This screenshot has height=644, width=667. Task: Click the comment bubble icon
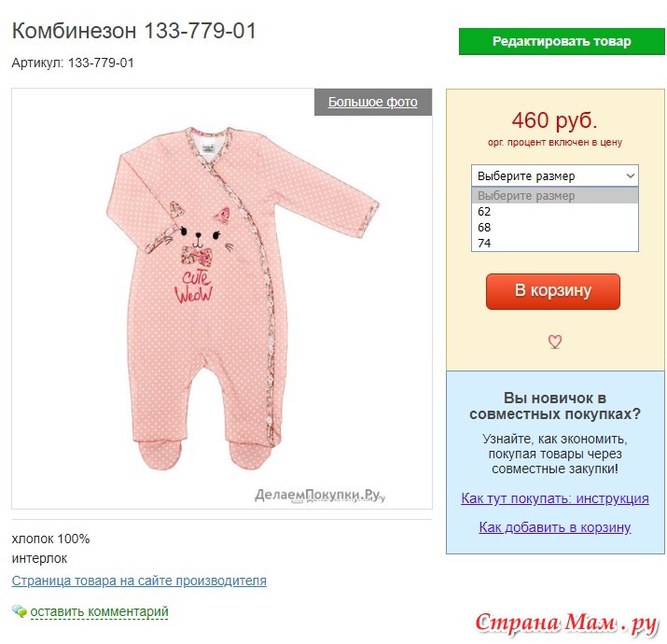pyautogui.click(x=20, y=610)
